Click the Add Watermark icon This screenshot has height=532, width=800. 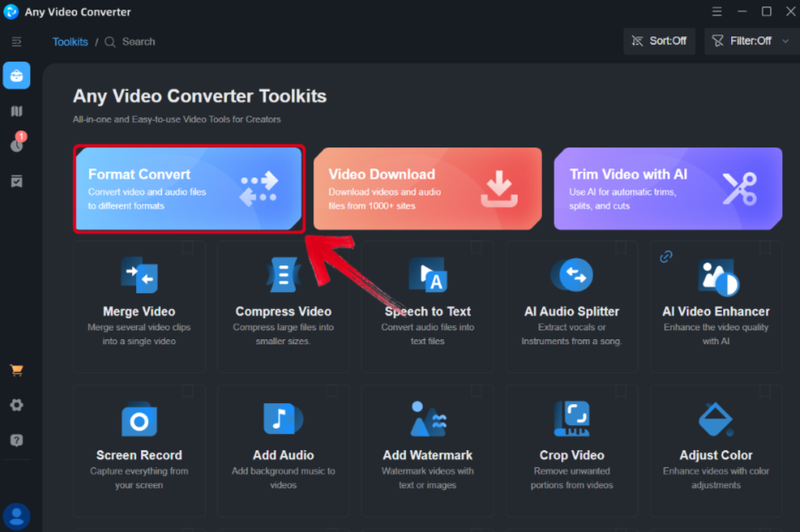coord(428,419)
